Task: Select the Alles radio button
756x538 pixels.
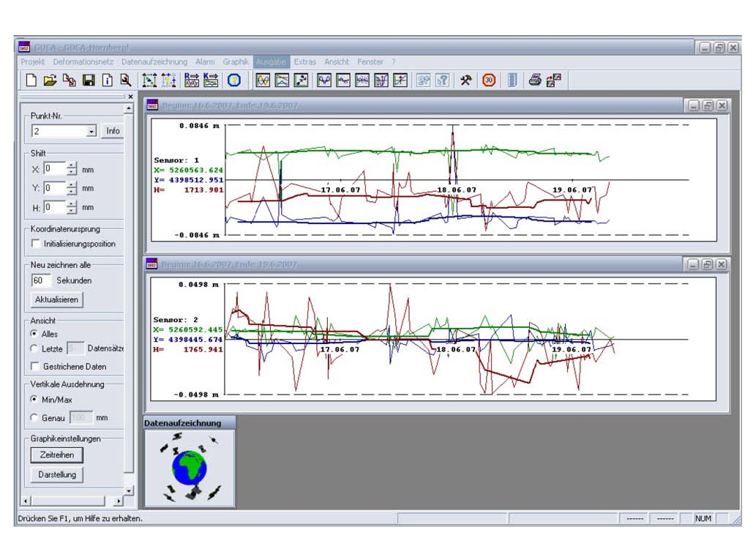Action: 34,334
